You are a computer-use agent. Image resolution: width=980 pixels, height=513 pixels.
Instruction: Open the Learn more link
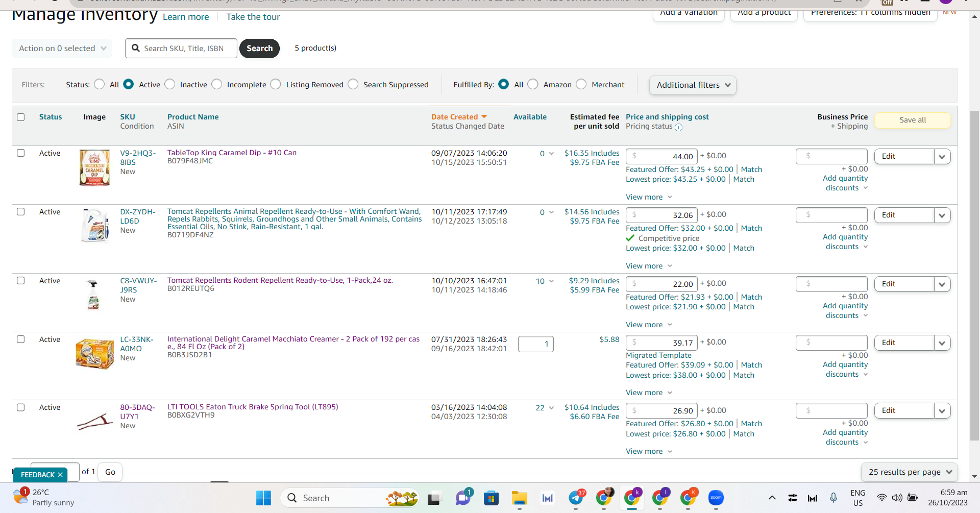pyautogui.click(x=186, y=17)
